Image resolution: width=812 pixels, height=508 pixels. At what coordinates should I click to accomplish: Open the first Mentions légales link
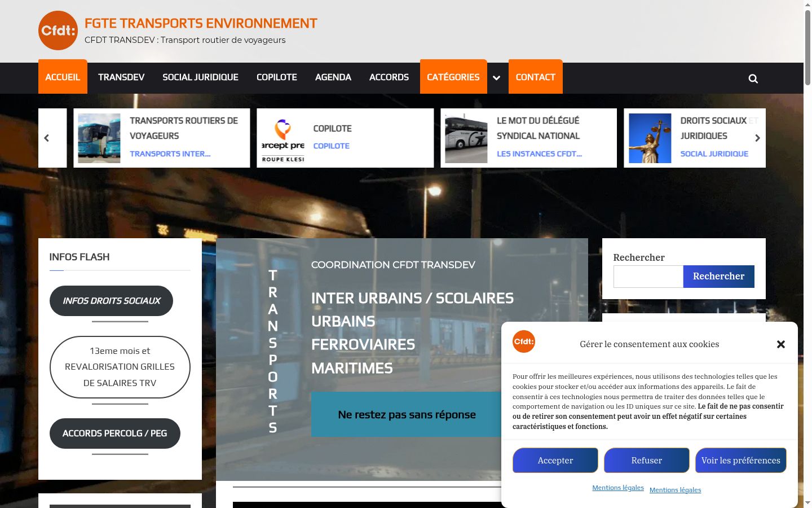coord(618,488)
